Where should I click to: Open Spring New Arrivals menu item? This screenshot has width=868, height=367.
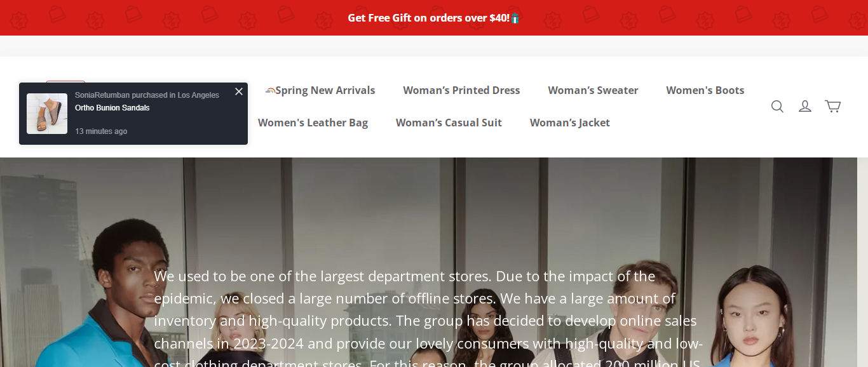325,90
